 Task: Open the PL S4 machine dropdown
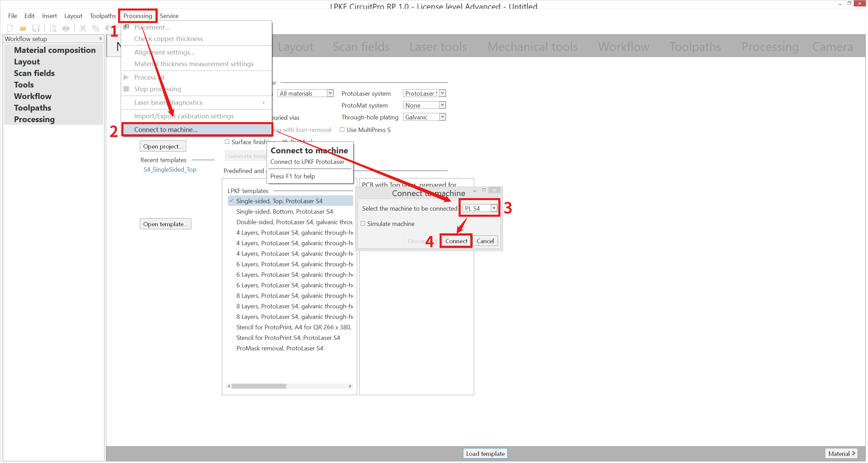click(494, 208)
